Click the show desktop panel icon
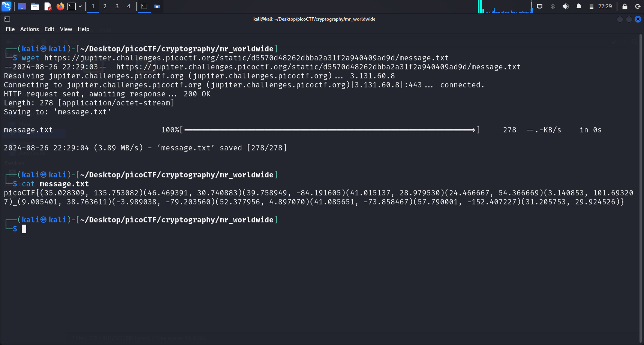 [x=22, y=6]
